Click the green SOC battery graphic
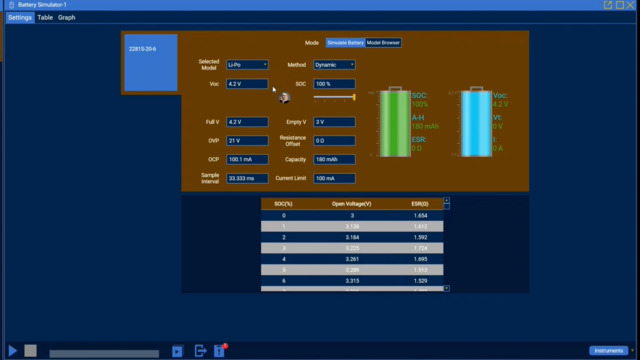Image resolution: width=640 pixels, height=360 pixels. tap(395, 122)
